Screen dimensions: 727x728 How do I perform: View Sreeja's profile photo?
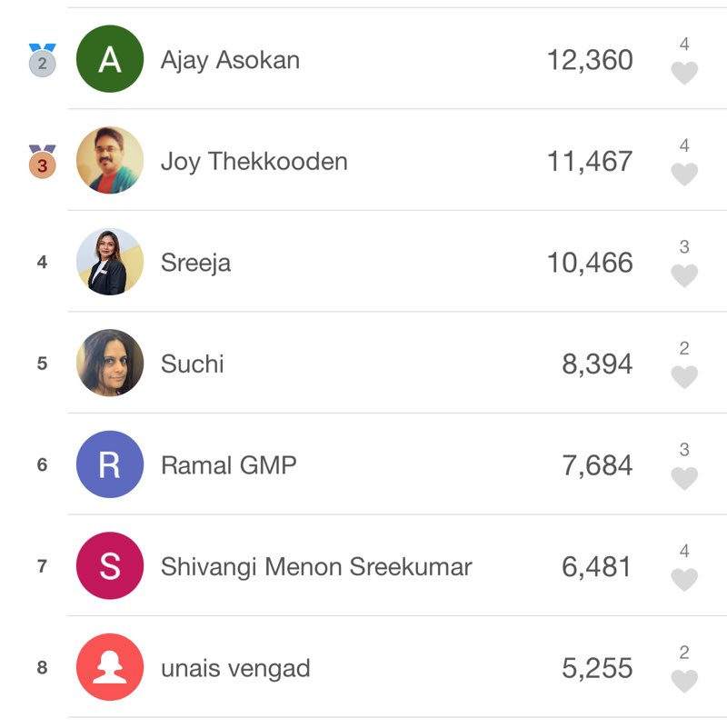click(110, 262)
